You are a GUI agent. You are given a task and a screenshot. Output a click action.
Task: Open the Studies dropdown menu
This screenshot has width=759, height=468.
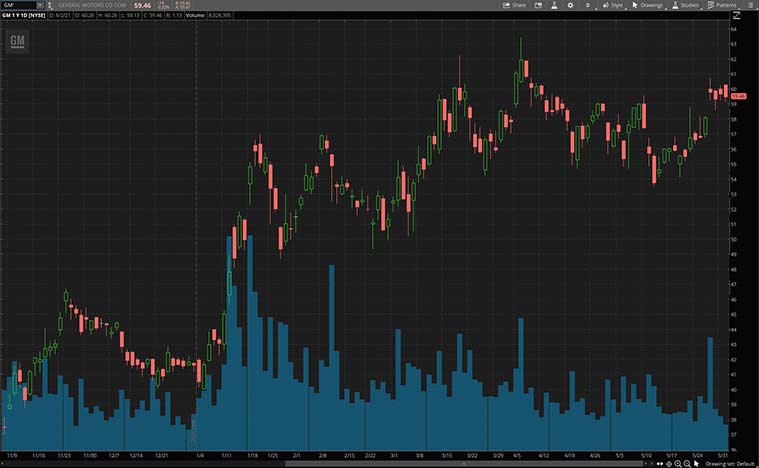click(x=685, y=5)
